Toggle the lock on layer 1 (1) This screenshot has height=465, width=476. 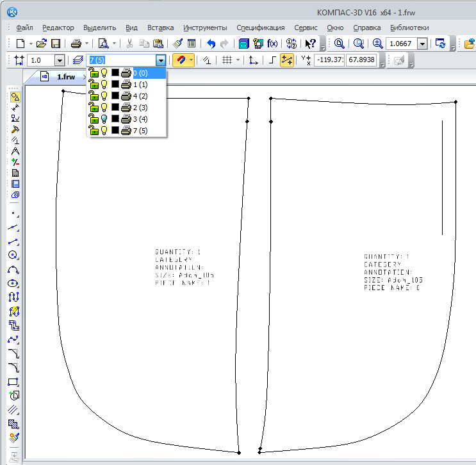(93, 84)
